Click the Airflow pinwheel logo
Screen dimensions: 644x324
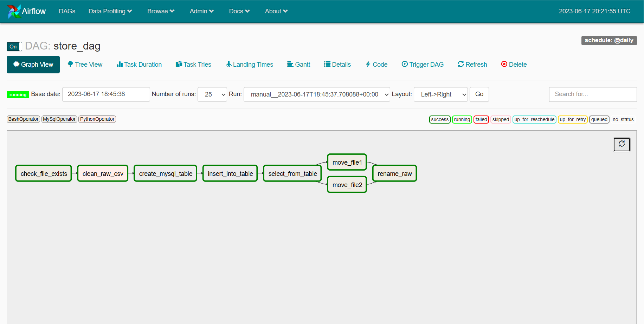click(x=14, y=11)
